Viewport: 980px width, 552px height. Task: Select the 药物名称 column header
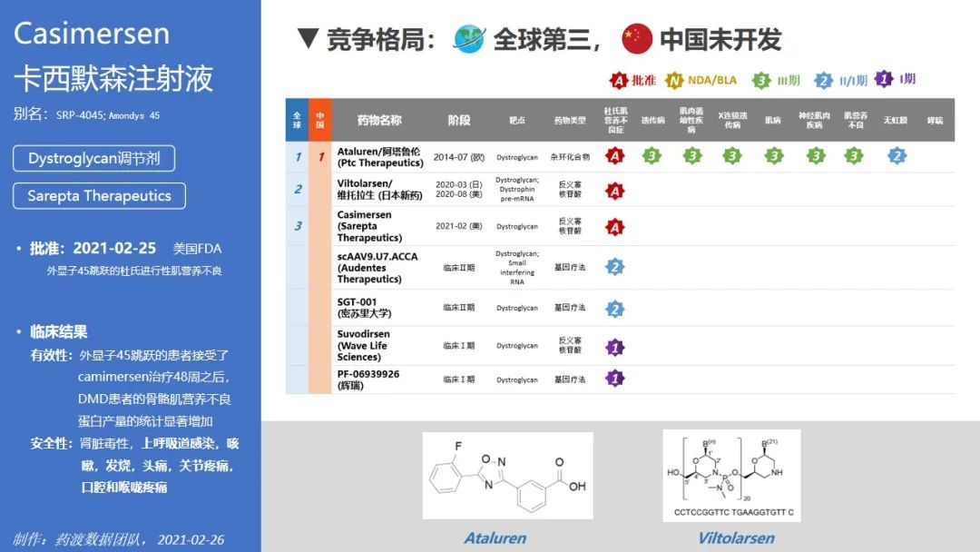point(379,120)
